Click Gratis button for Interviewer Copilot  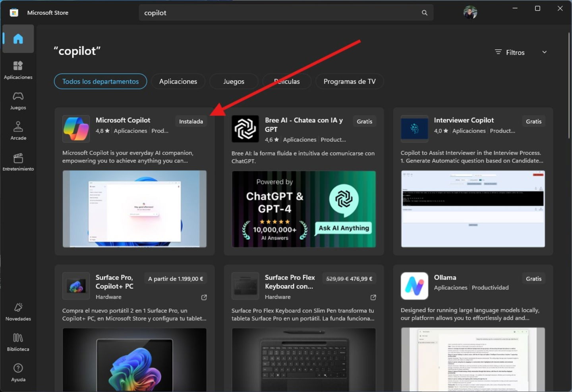533,121
